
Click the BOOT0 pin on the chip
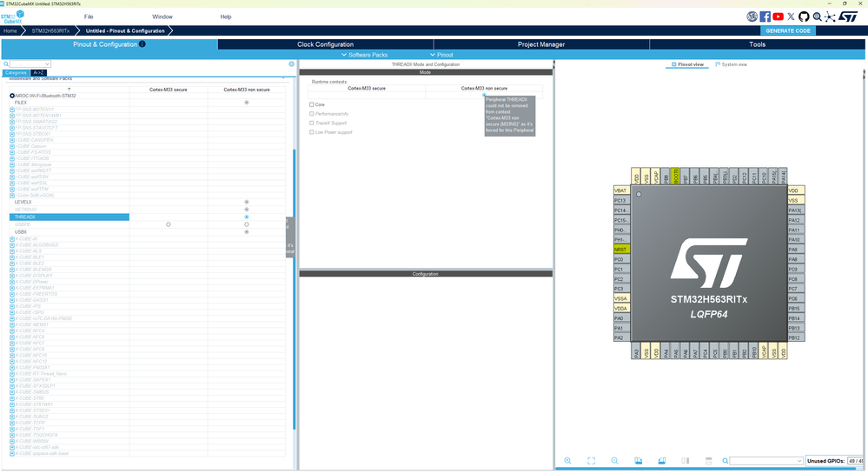pyautogui.click(x=675, y=176)
